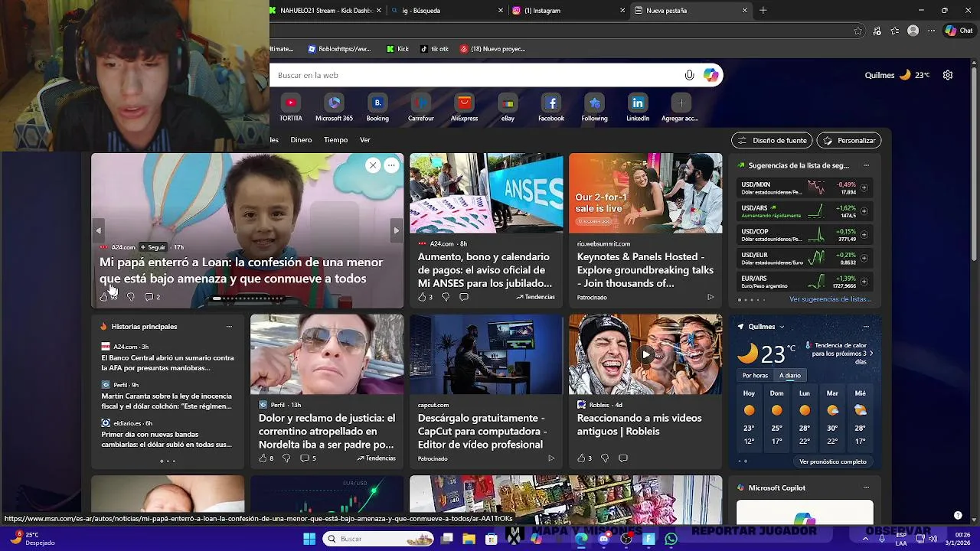Open the Microsoft 365 shortcut
The image size is (980, 551).
pyautogui.click(x=334, y=103)
